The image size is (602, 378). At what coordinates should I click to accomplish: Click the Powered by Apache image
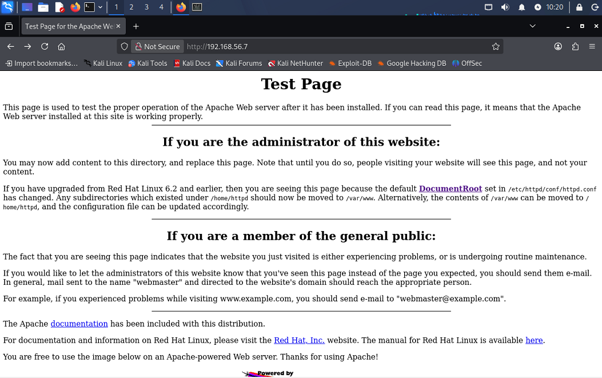click(268, 373)
